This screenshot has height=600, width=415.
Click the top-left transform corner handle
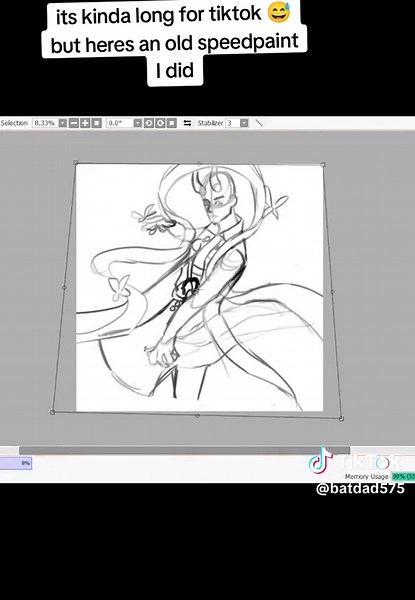click(x=75, y=163)
